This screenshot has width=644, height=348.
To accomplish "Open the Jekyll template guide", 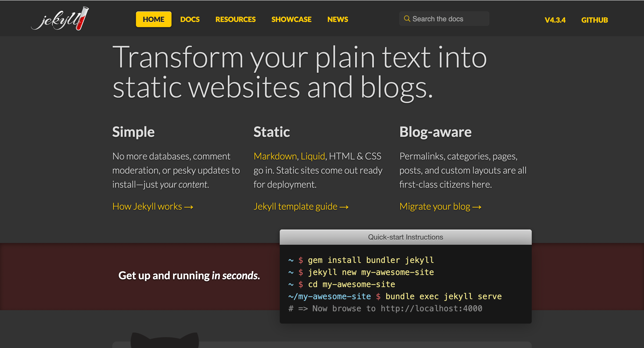I will point(301,206).
